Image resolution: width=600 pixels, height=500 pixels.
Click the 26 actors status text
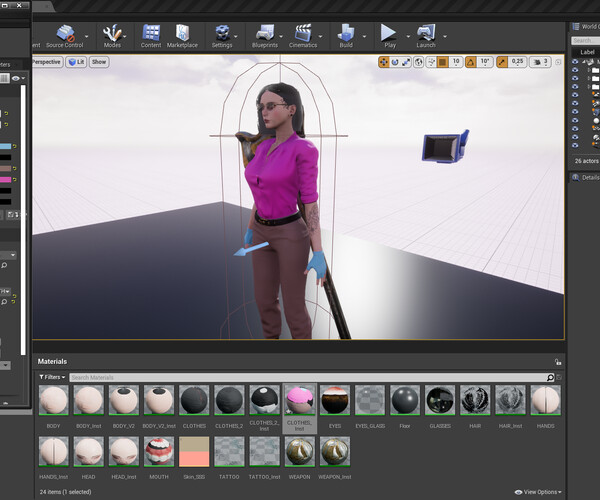coord(587,161)
